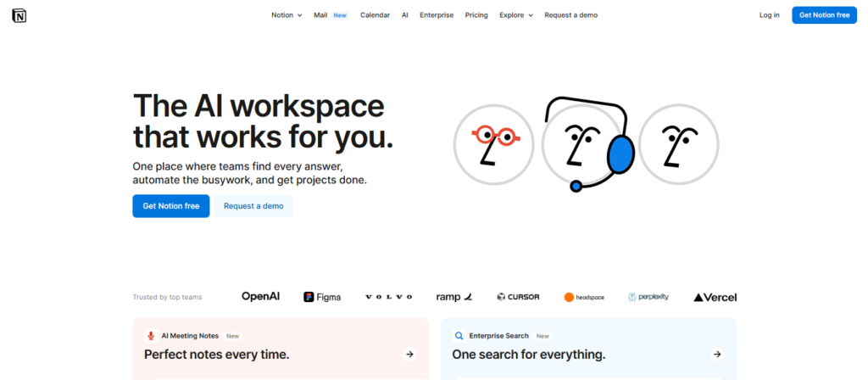Click the arrow on Perfect notes card
The image size is (868, 380).
(409, 354)
